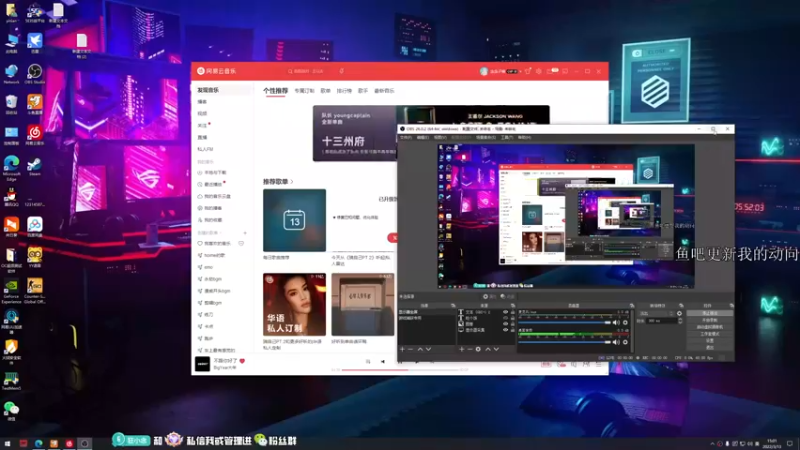Open NetEase messages envelope icon

coord(551,71)
